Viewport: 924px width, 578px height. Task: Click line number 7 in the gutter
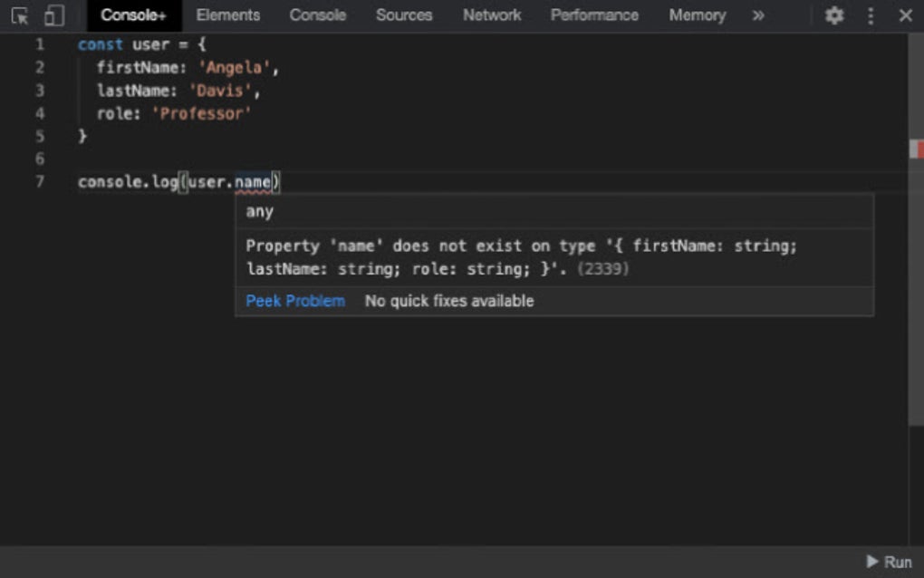click(40, 182)
